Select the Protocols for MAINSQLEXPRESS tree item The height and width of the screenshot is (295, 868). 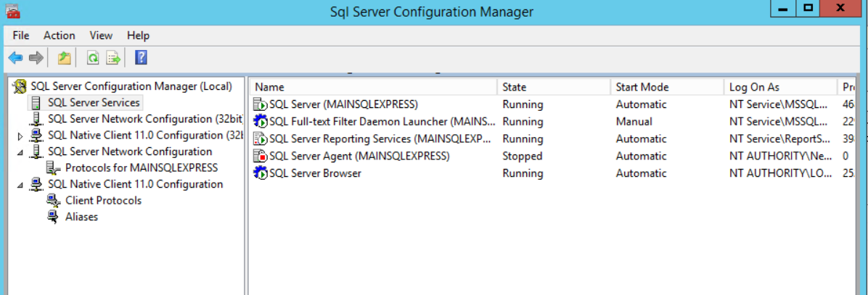click(142, 168)
